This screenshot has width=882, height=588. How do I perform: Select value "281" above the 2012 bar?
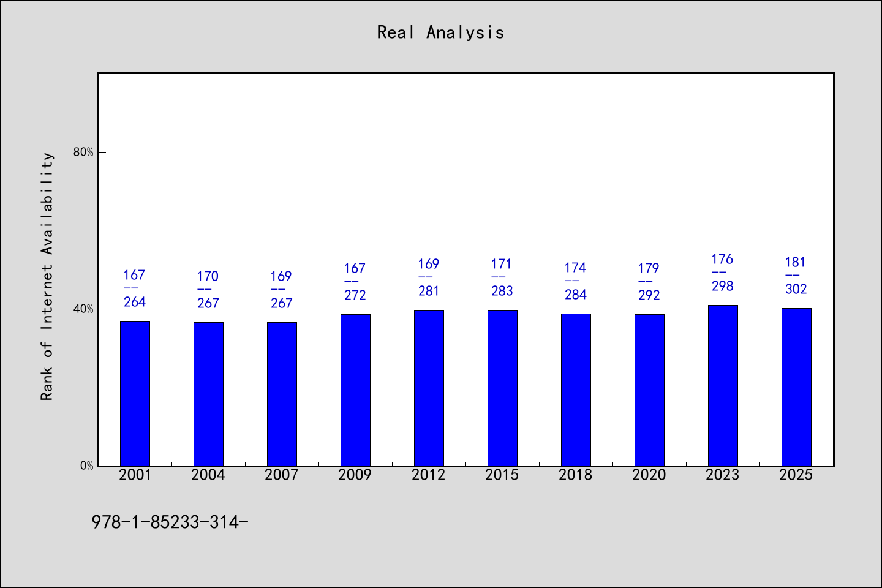click(429, 291)
